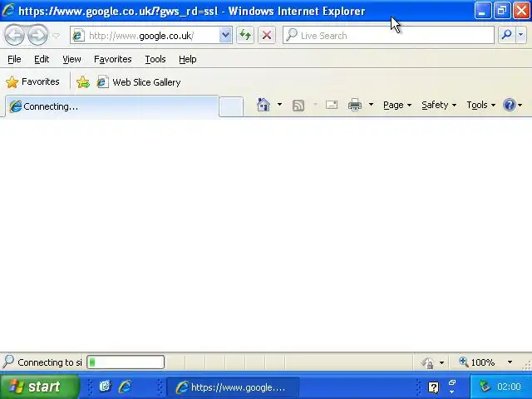Open the View menu
532x399 pixels.
click(x=71, y=59)
